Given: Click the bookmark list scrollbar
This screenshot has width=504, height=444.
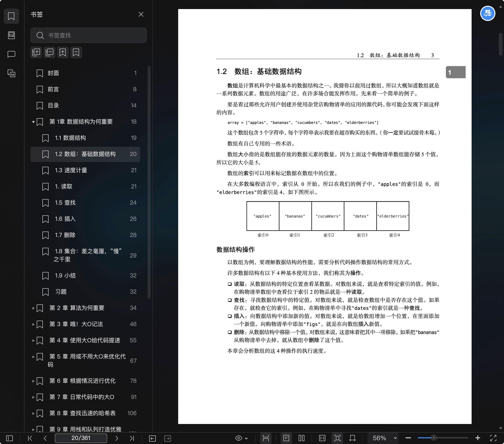Looking at the screenshot, I should (x=149, y=182).
